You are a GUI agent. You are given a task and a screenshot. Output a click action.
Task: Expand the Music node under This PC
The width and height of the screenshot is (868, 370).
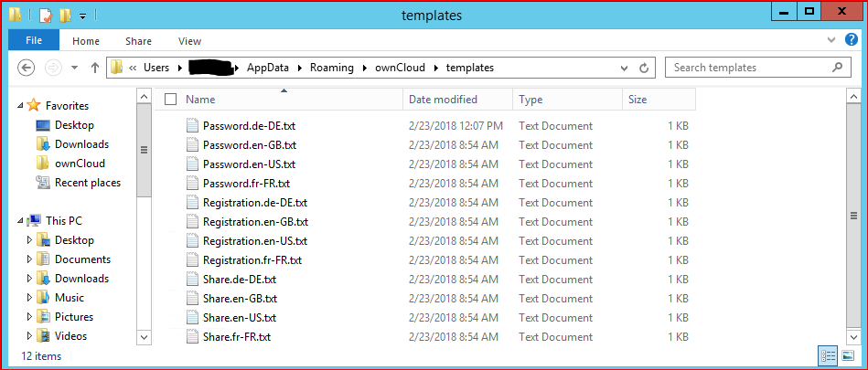click(x=30, y=298)
